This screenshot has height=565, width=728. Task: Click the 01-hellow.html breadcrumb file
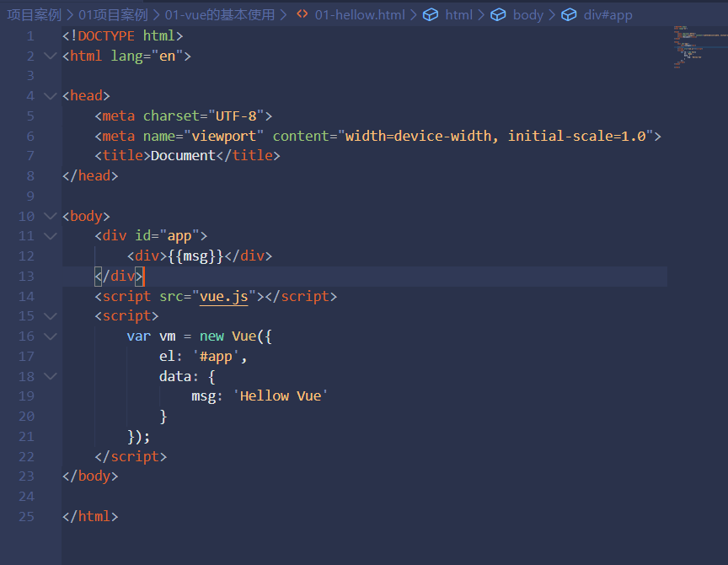[x=360, y=15]
